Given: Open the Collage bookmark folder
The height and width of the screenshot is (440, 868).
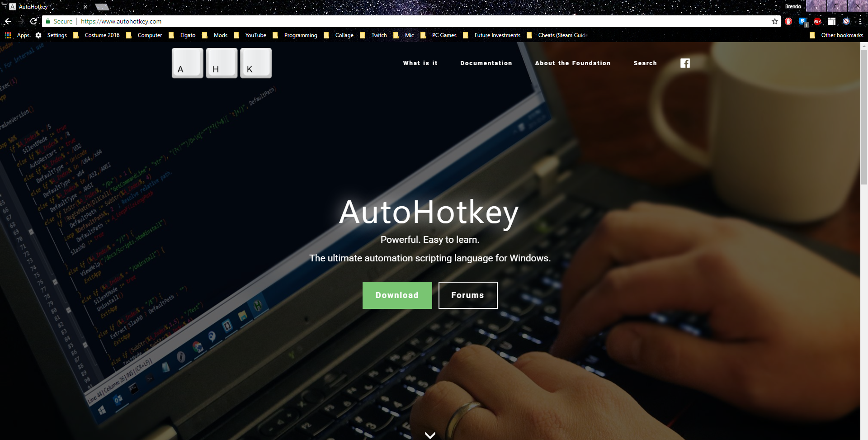Looking at the screenshot, I should coord(339,35).
